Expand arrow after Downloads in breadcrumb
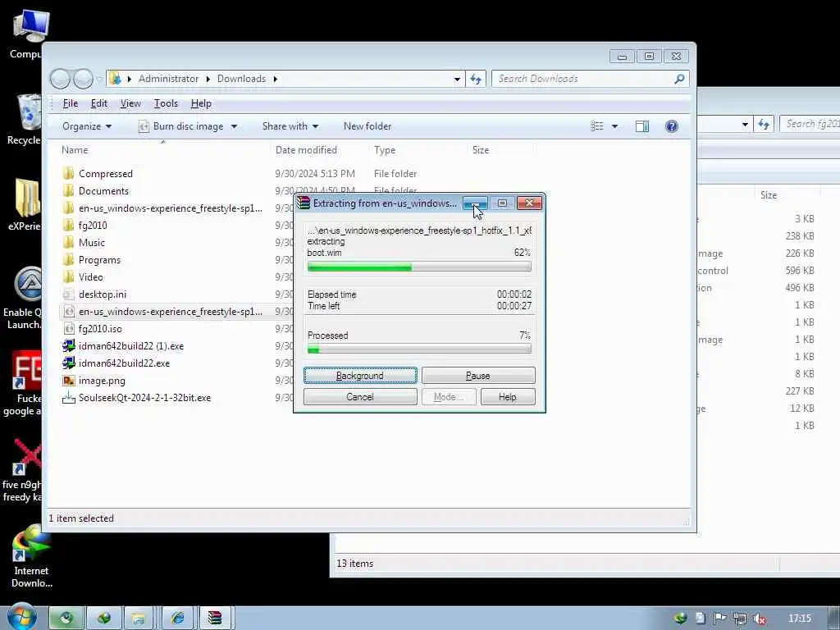 click(x=276, y=79)
